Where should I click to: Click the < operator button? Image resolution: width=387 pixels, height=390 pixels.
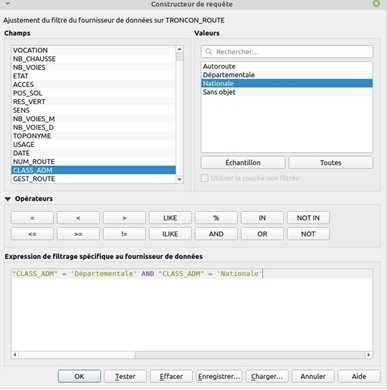tap(78, 218)
